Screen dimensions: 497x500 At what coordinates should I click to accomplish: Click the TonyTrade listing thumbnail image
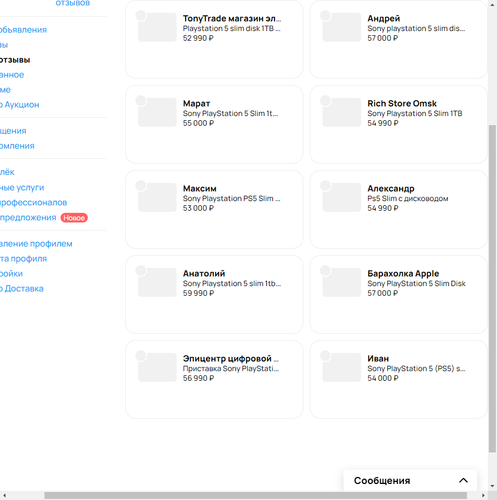click(x=157, y=27)
